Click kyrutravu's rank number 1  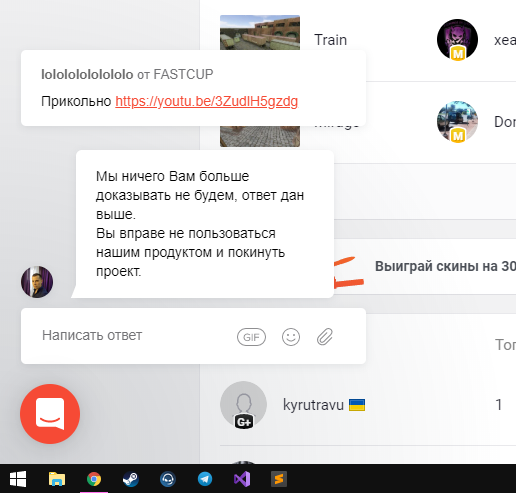(x=499, y=405)
